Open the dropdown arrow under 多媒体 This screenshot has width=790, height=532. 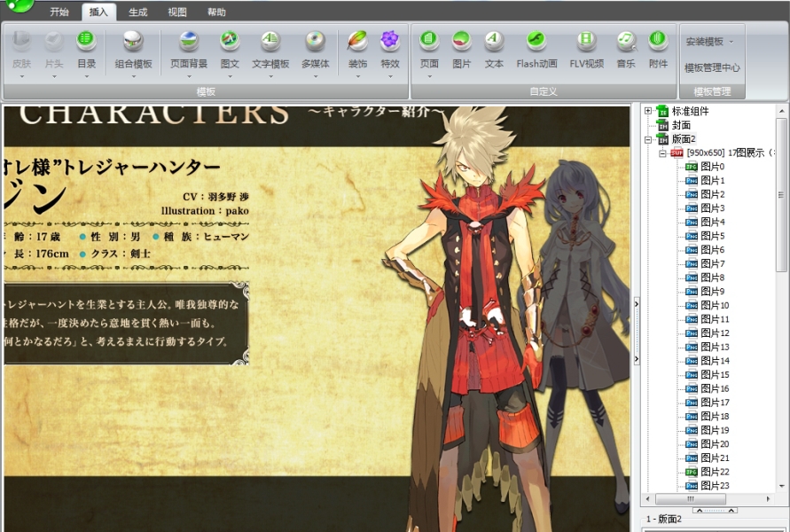click(x=316, y=76)
